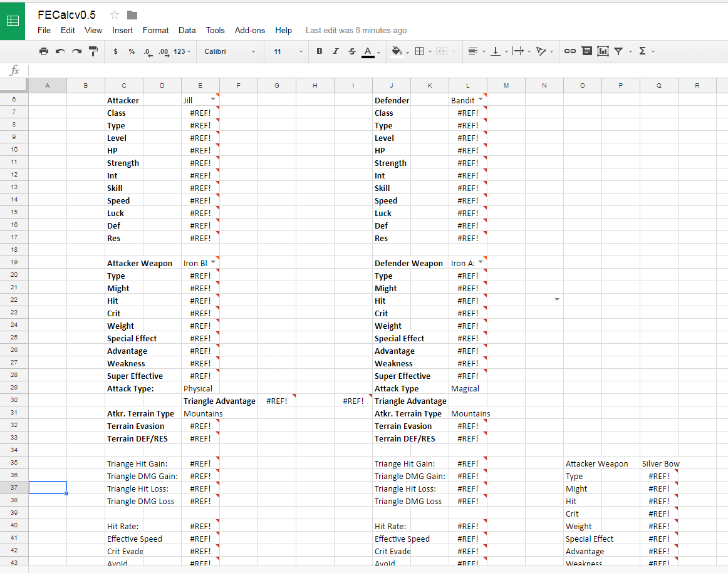Star the FECalcv0.5 spreadsheet
The image size is (728, 573).
(115, 14)
